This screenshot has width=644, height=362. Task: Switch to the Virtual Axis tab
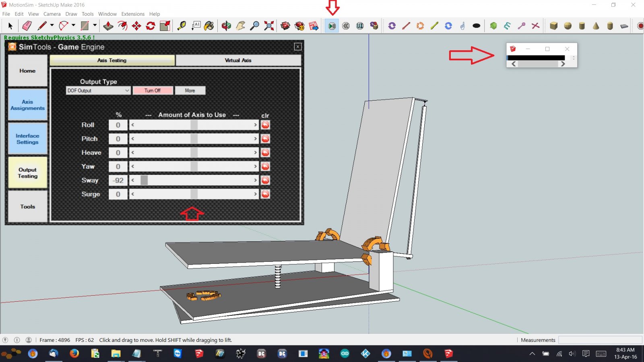tap(238, 60)
